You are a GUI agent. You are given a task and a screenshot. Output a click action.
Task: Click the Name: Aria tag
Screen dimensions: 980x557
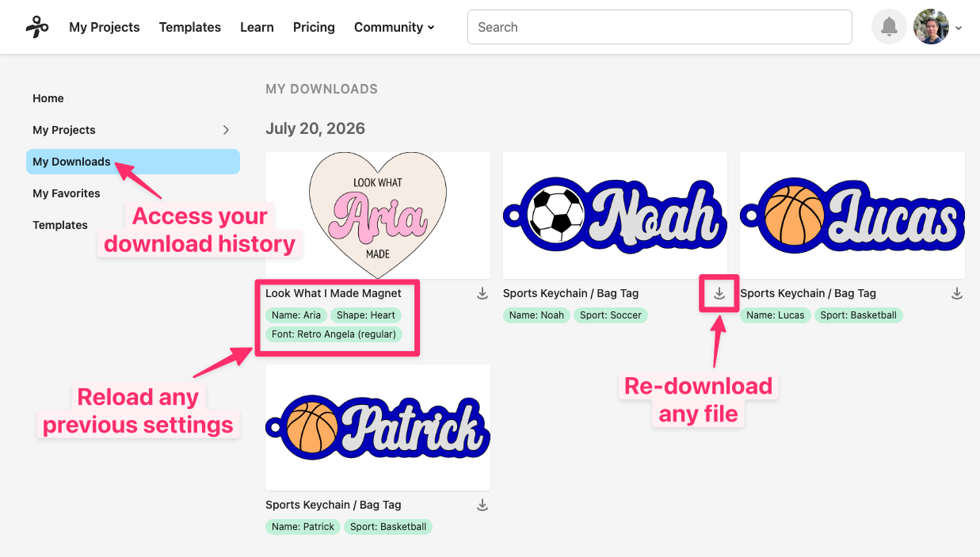tap(296, 315)
